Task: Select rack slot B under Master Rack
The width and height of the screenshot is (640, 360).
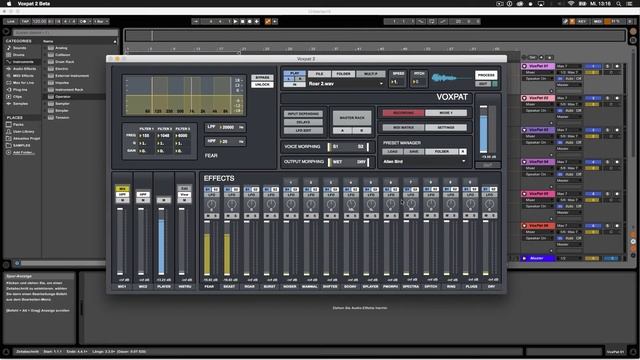Action: 362,131
